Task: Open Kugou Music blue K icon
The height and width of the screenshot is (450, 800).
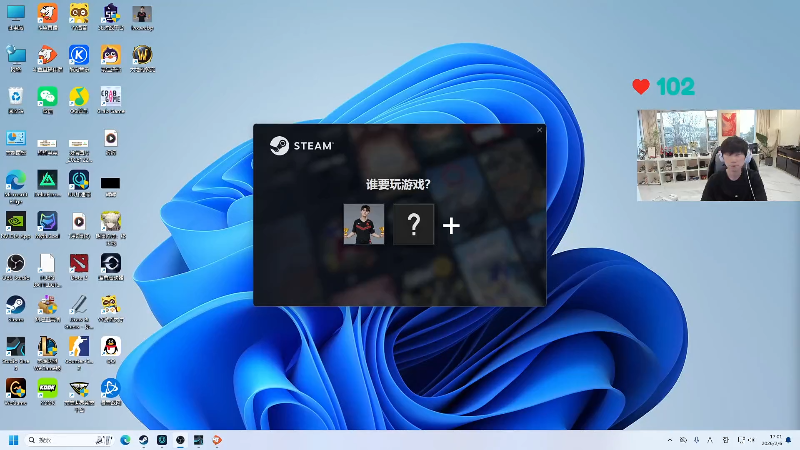Action: pos(79,59)
